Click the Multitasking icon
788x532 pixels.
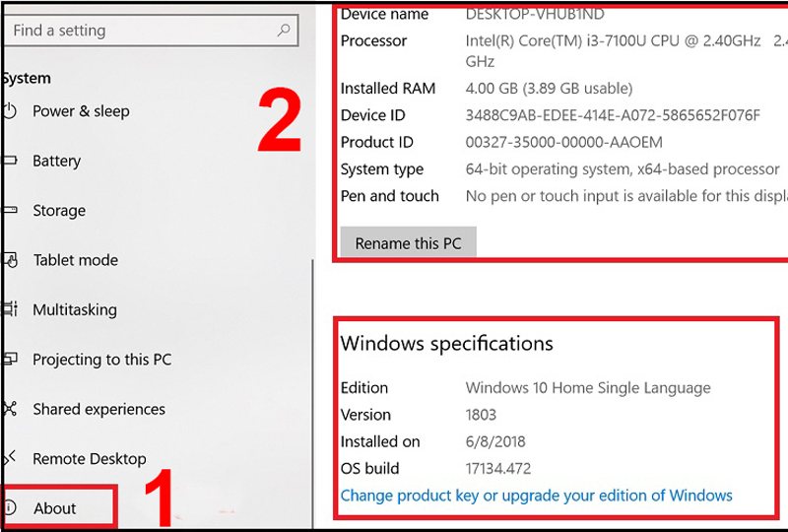tap(10, 309)
